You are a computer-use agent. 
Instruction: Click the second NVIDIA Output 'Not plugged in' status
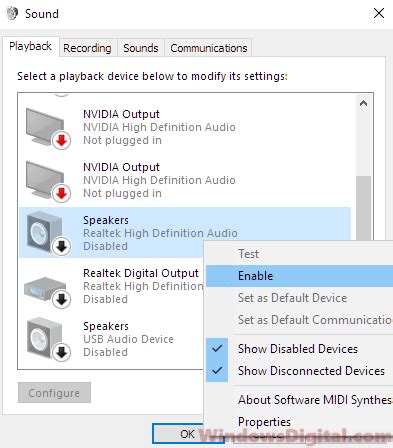coord(122,193)
